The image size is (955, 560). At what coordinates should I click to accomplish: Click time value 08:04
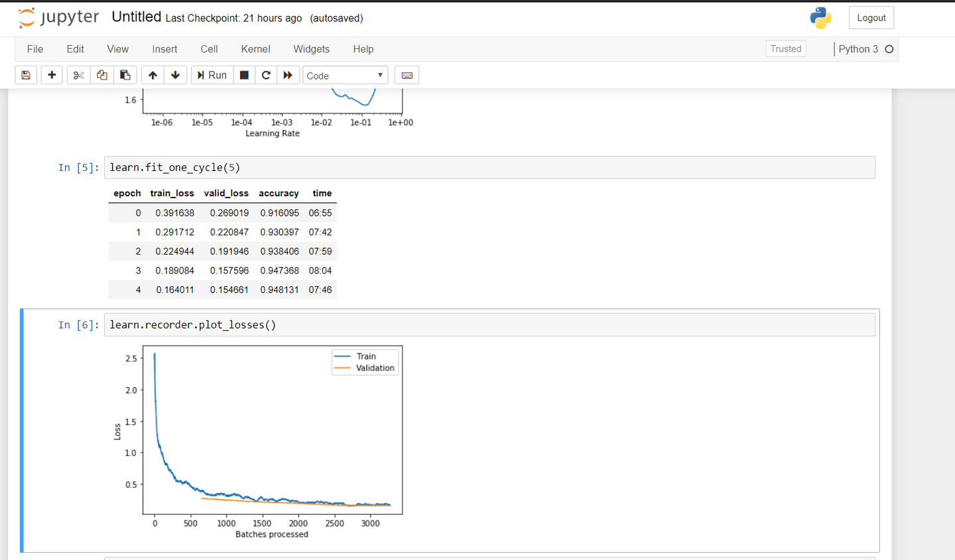[320, 270]
